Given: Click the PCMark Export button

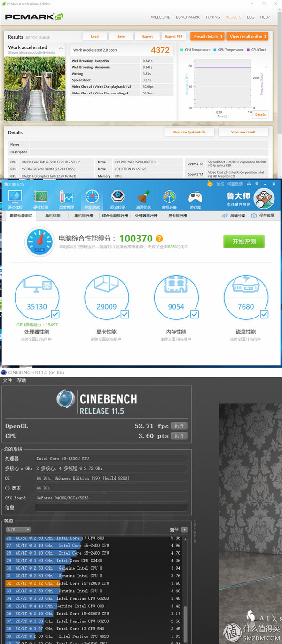Looking at the screenshot, I should (x=147, y=36).
